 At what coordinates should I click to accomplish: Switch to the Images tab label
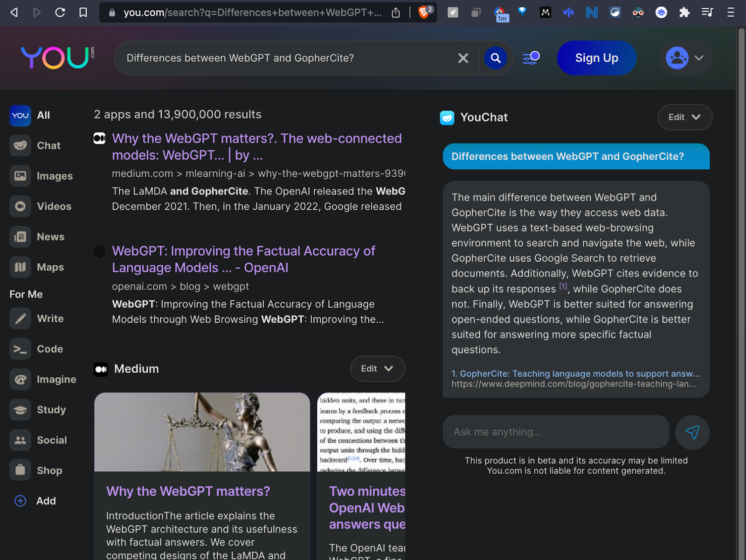(x=55, y=176)
